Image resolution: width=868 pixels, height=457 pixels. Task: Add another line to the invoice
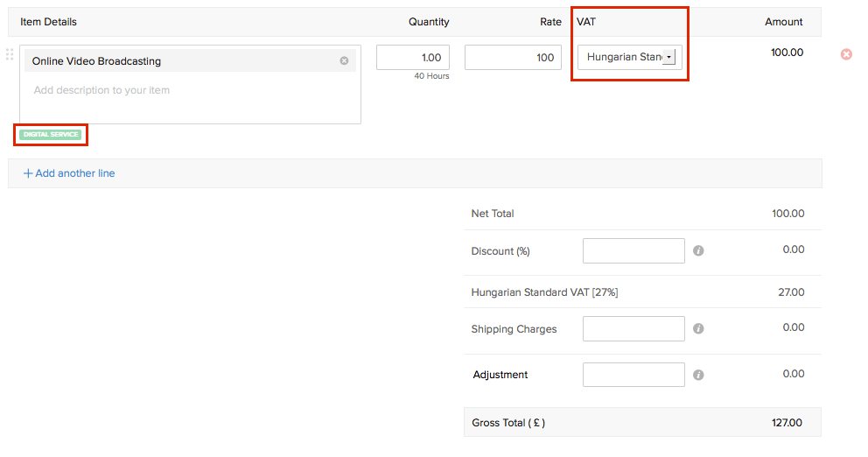coord(69,173)
